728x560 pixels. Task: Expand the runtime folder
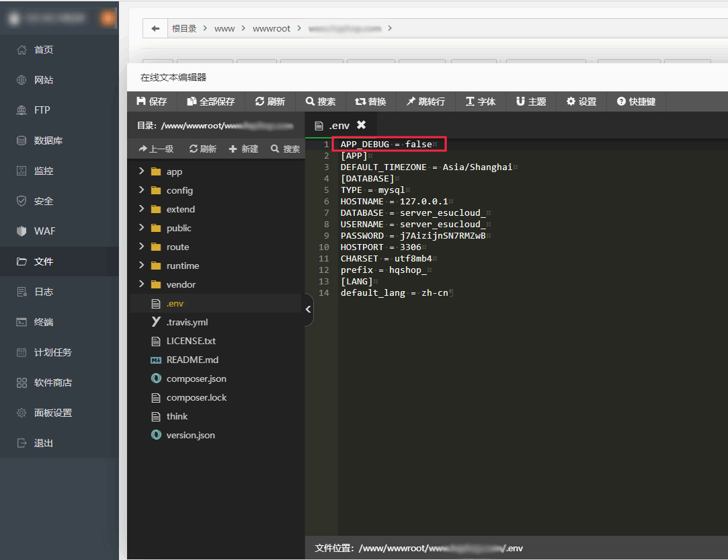pyautogui.click(x=142, y=265)
